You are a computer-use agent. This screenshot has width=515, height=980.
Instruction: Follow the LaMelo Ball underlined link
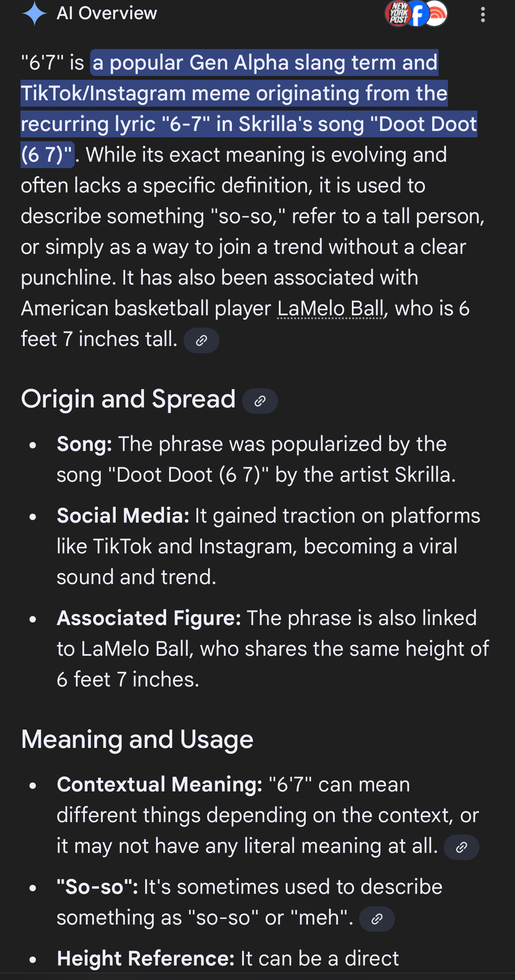(331, 308)
